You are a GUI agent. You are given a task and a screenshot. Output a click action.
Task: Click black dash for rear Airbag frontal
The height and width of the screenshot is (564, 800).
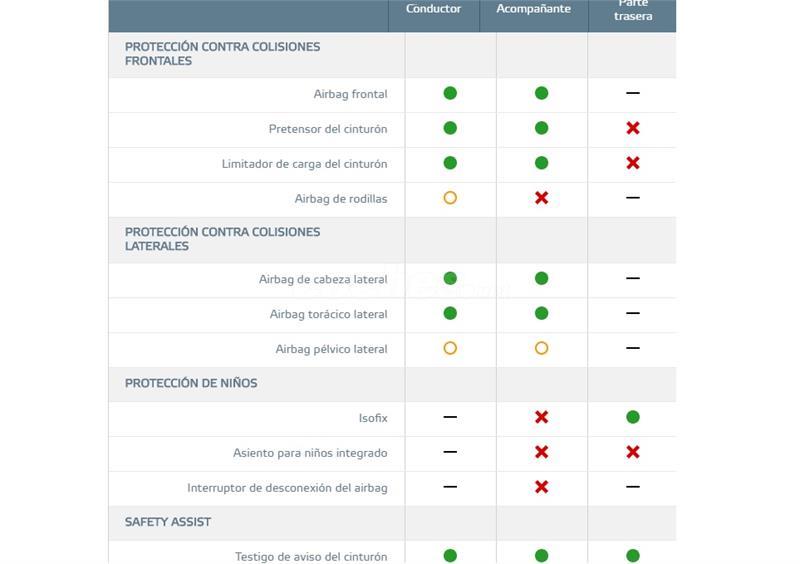tap(633, 93)
